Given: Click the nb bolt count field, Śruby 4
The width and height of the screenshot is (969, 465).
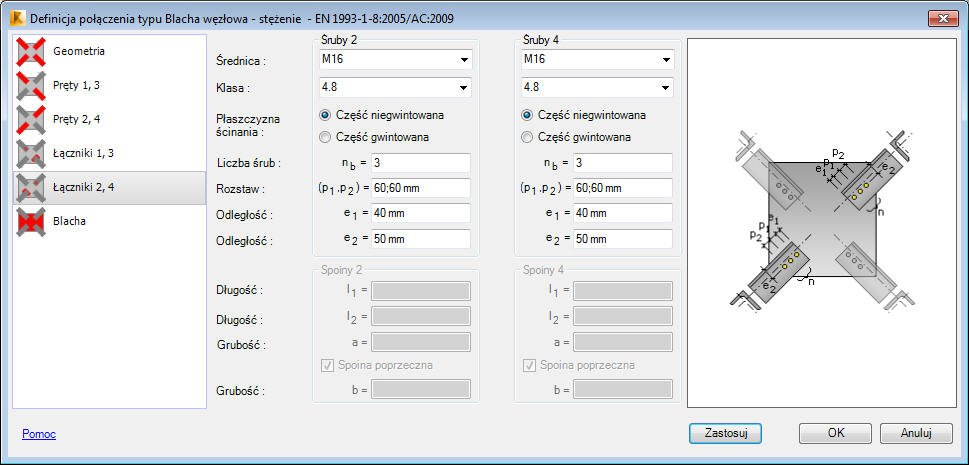Looking at the screenshot, I should pos(623,163).
